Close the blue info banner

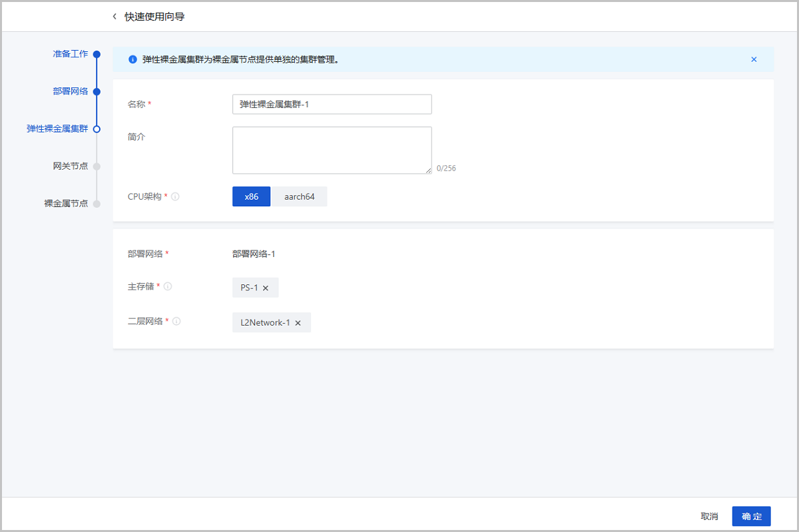tap(754, 59)
